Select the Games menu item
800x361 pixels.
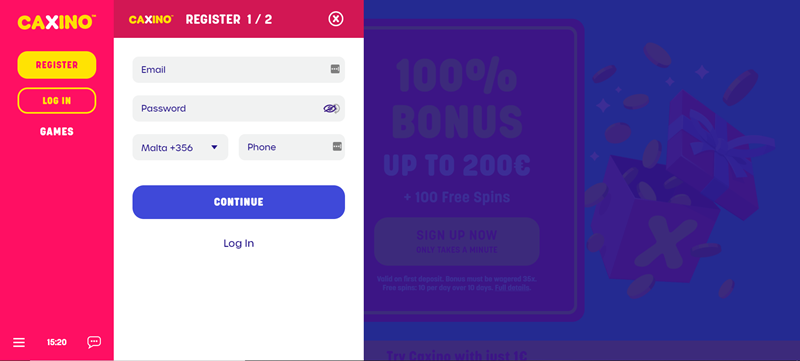pos(57,132)
